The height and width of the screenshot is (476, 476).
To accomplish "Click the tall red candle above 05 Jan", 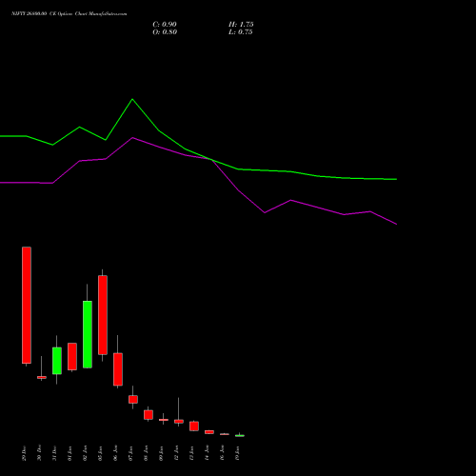I will [x=103, y=315].
